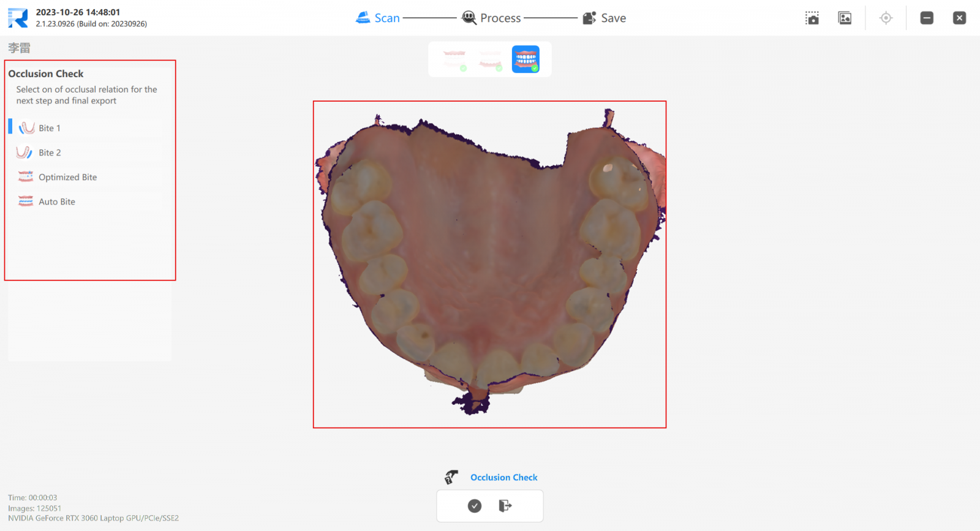Click the 3D upper jaw model view
980x531 pixels.
489,264
